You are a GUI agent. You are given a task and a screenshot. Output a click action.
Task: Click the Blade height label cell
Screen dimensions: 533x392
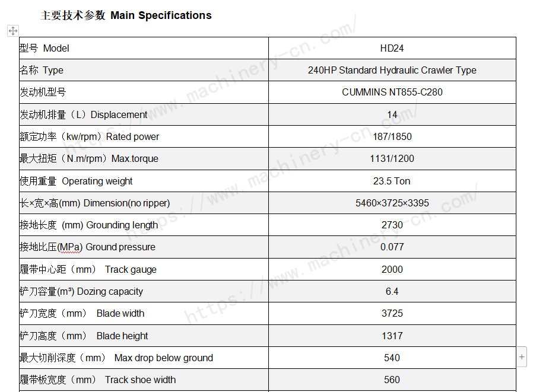tap(144, 336)
